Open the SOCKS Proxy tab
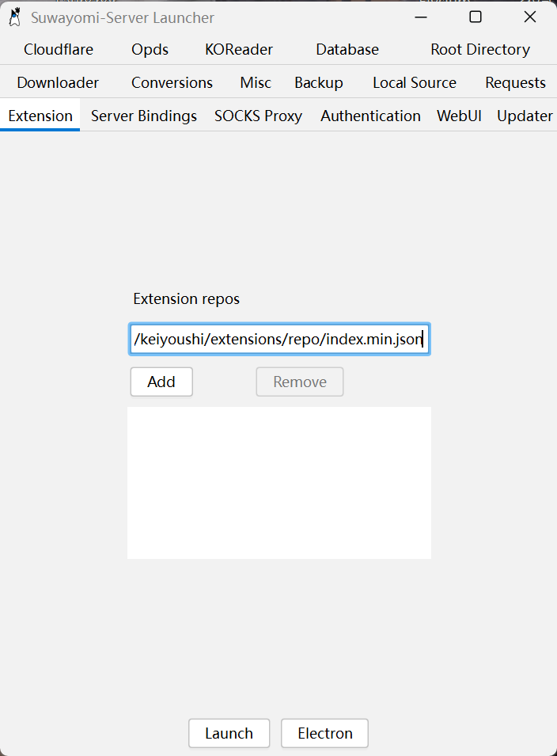 point(258,116)
